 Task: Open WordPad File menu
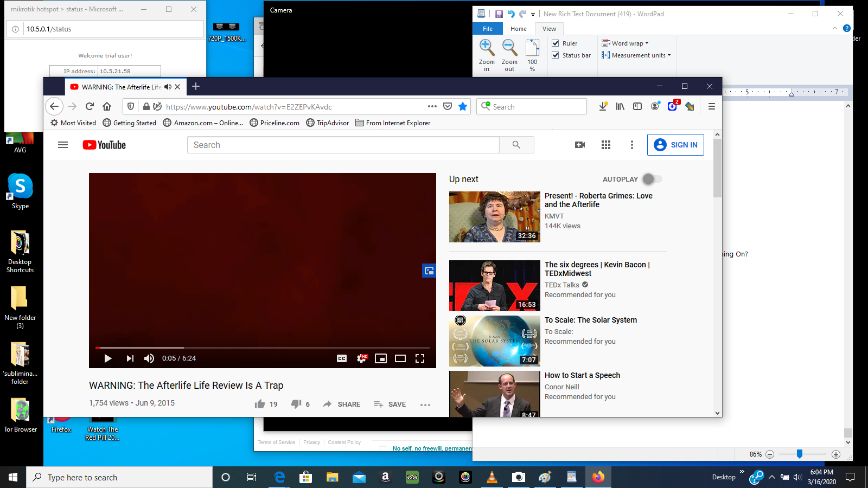488,29
